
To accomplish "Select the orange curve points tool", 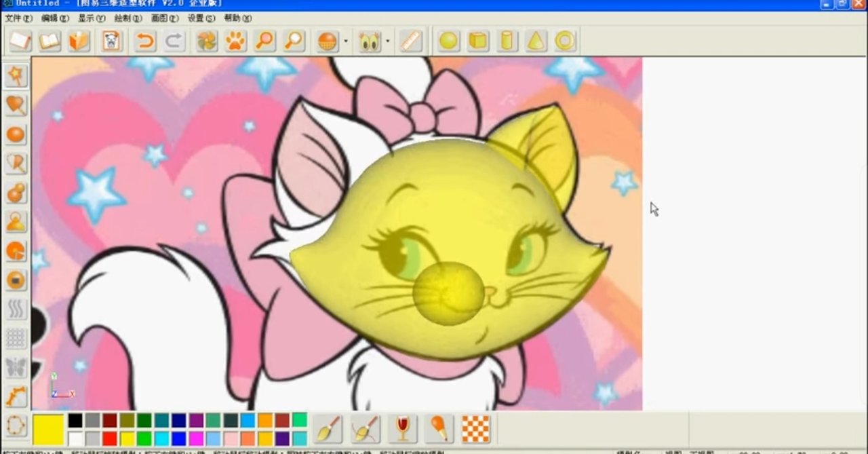I will point(16,397).
